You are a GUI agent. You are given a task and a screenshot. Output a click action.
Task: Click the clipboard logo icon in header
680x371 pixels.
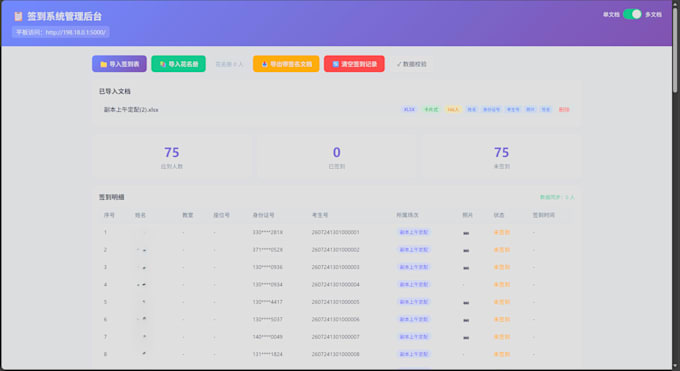(18, 16)
